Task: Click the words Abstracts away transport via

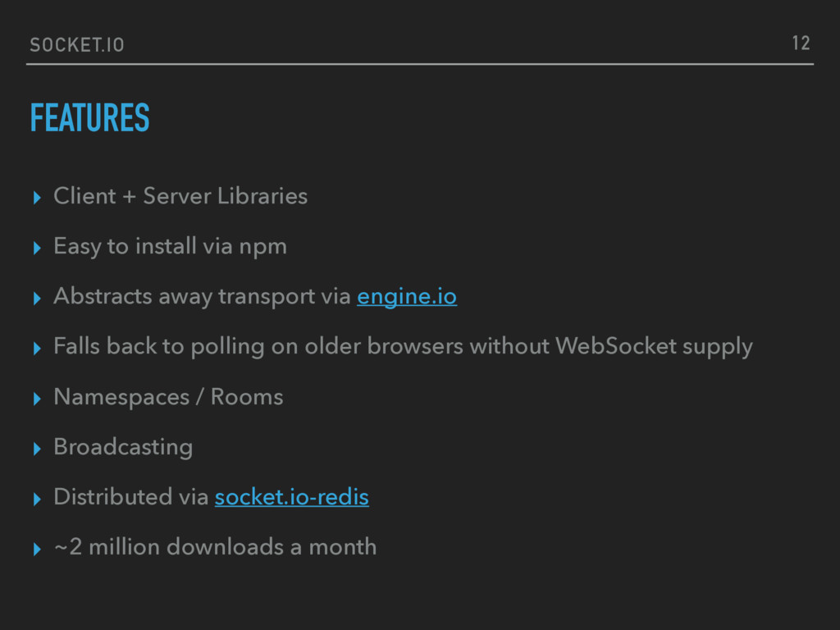Action: [x=202, y=297]
